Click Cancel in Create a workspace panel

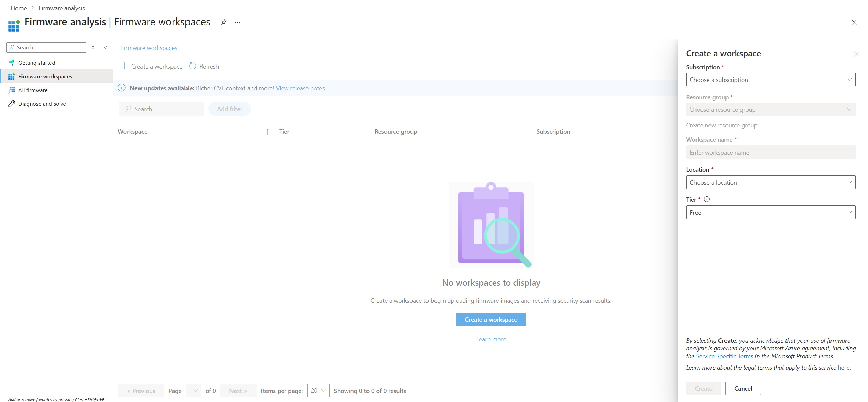click(743, 388)
